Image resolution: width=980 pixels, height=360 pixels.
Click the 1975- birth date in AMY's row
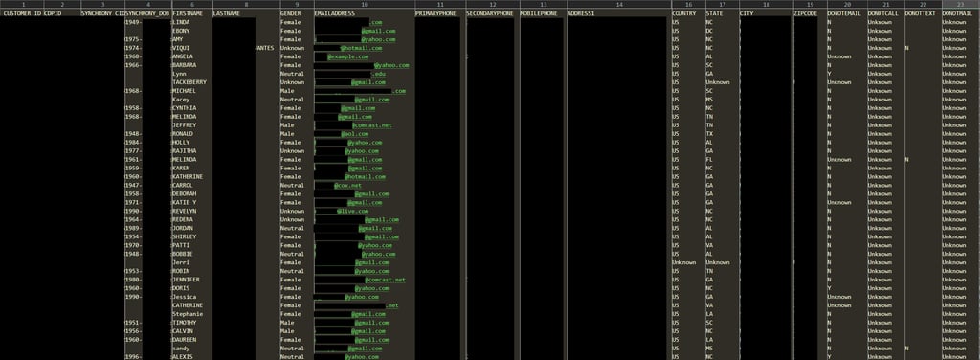[133, 39]
